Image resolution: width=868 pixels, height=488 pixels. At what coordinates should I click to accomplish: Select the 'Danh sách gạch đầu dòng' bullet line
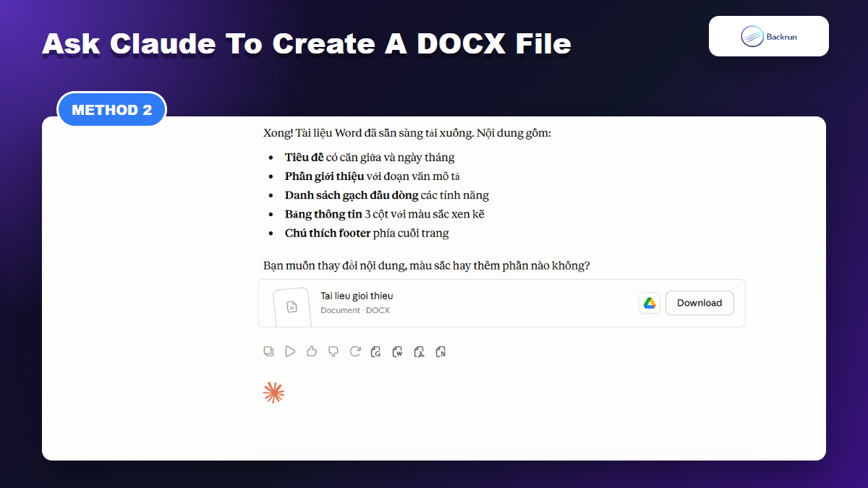point(387,195)
